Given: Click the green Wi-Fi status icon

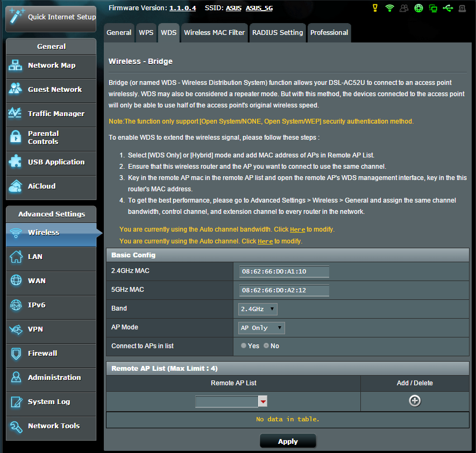Looking at the screenshot, I should click(389, 8).
